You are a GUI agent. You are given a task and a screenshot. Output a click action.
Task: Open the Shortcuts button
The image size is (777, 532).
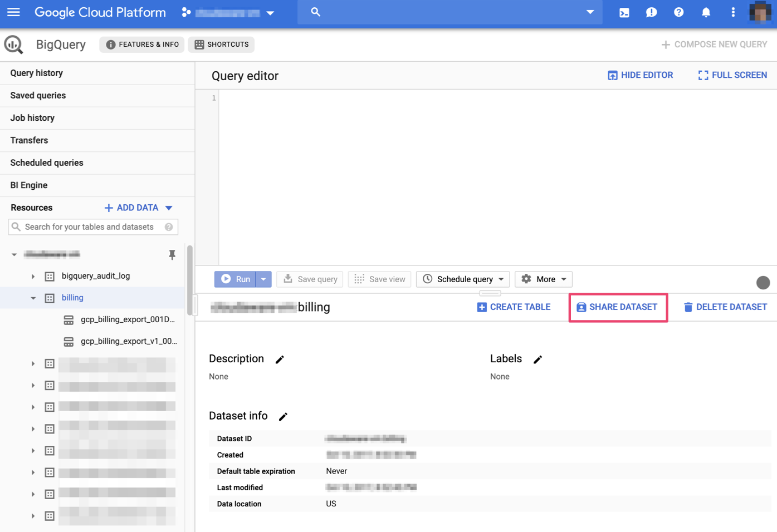(x=222, y=45)
